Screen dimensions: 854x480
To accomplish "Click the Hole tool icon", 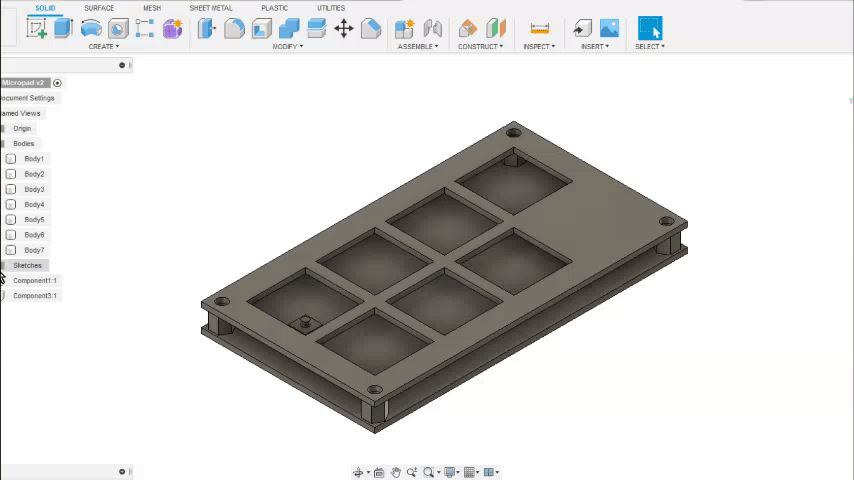I will (x=118, y=29).
